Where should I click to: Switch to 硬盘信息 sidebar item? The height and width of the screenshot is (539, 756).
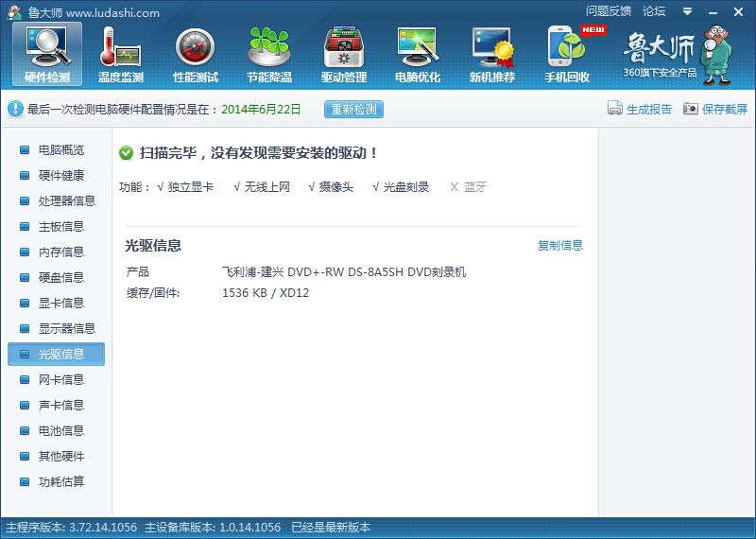coord(60,278)
